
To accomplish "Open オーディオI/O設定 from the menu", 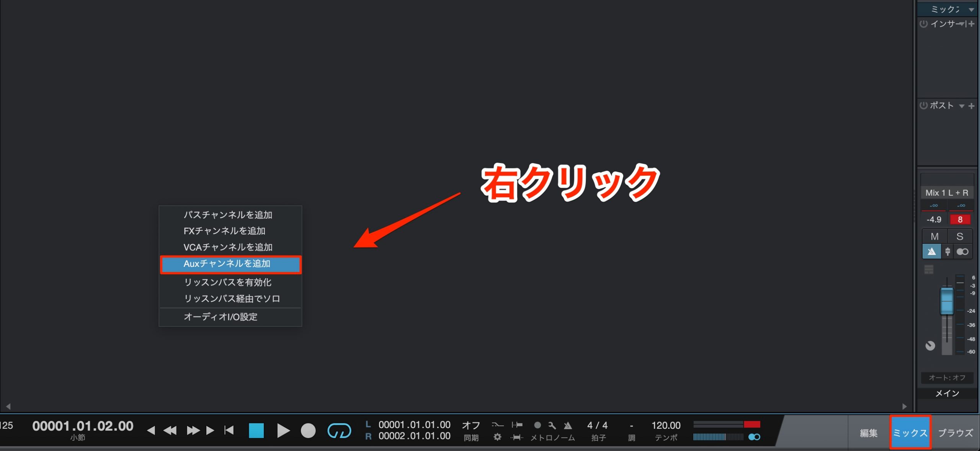I will (230, 317).
